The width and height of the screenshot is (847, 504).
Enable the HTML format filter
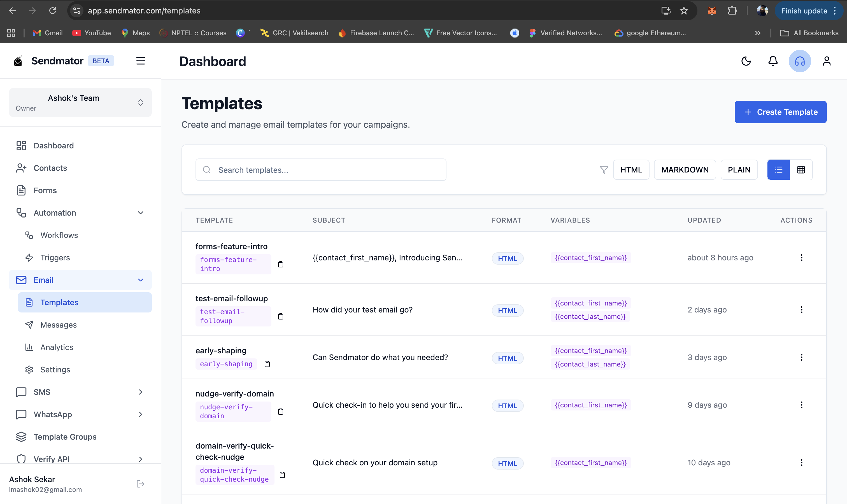pos(631,169)
